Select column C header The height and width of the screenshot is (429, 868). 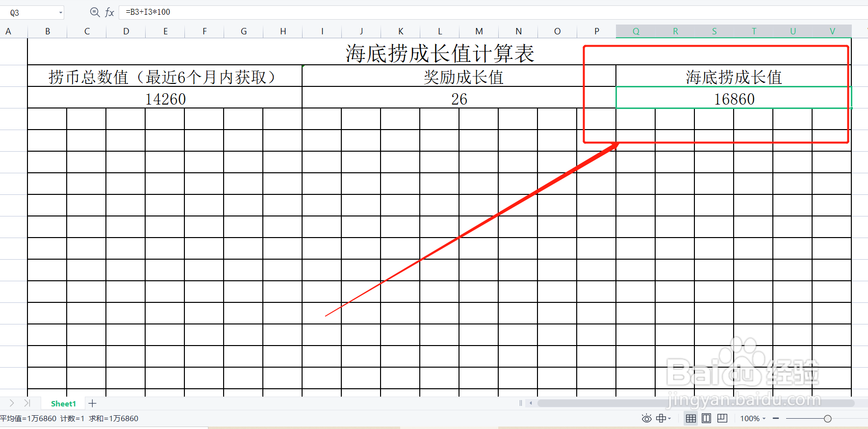tap(87, 31)
